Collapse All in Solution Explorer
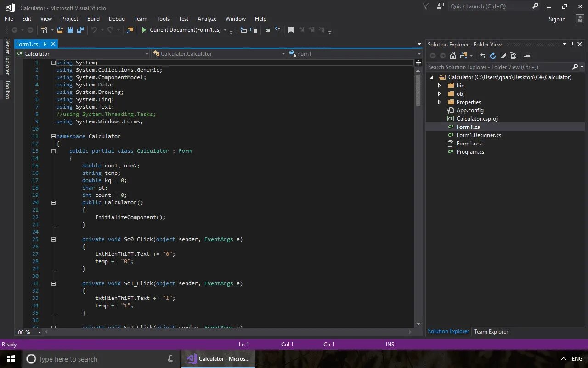The width and height of the screenshot is (588, 368). 503,56
